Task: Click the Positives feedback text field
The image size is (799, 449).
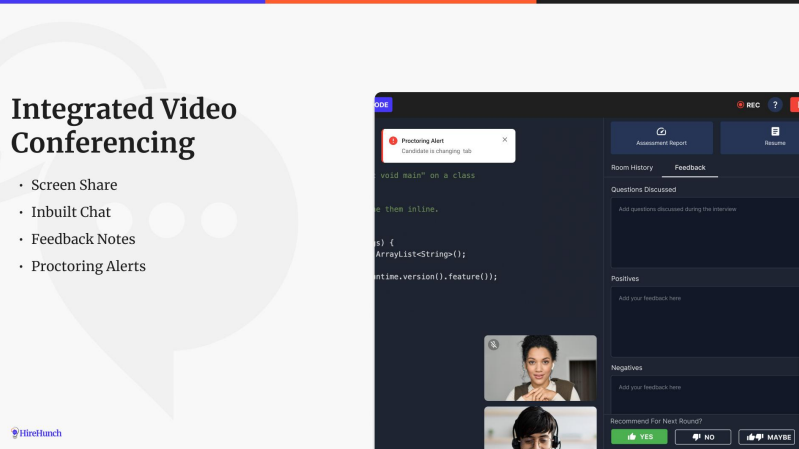Action: [705, 322]
